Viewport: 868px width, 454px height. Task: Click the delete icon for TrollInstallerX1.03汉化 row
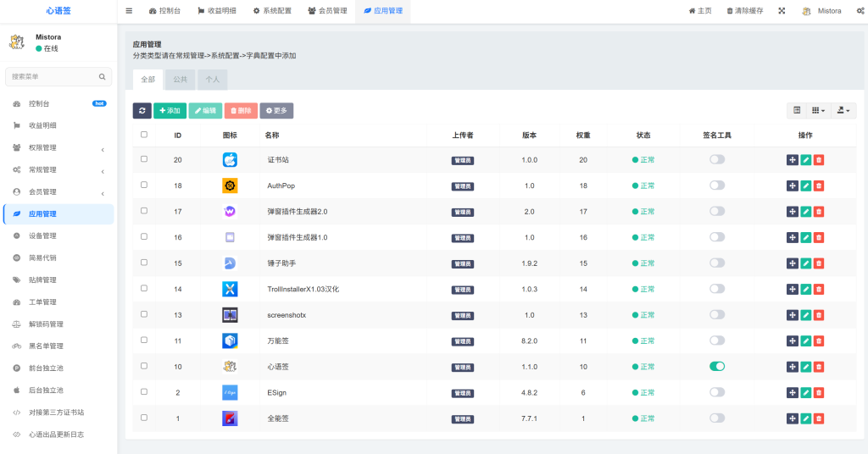[x=819, y=289]
